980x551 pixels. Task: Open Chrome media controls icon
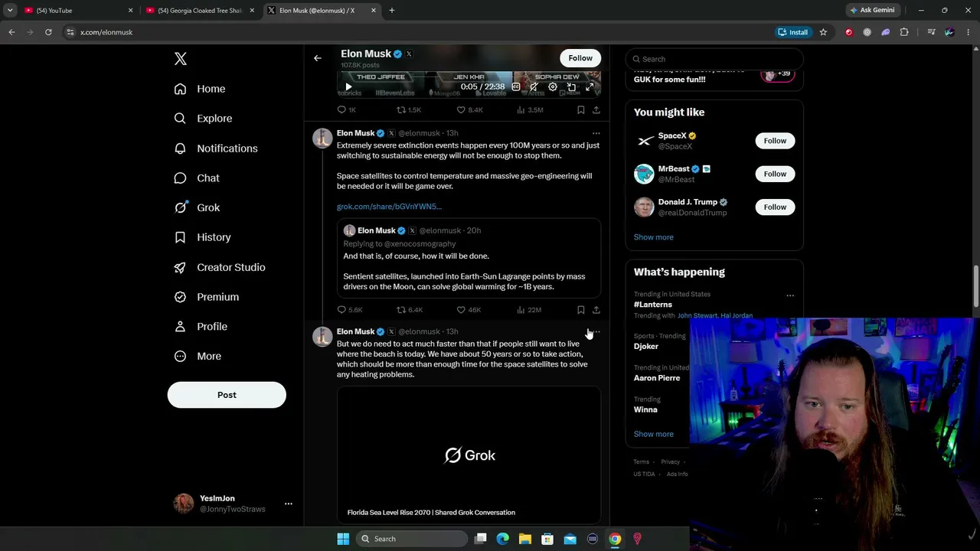click(x=931, y=32)
